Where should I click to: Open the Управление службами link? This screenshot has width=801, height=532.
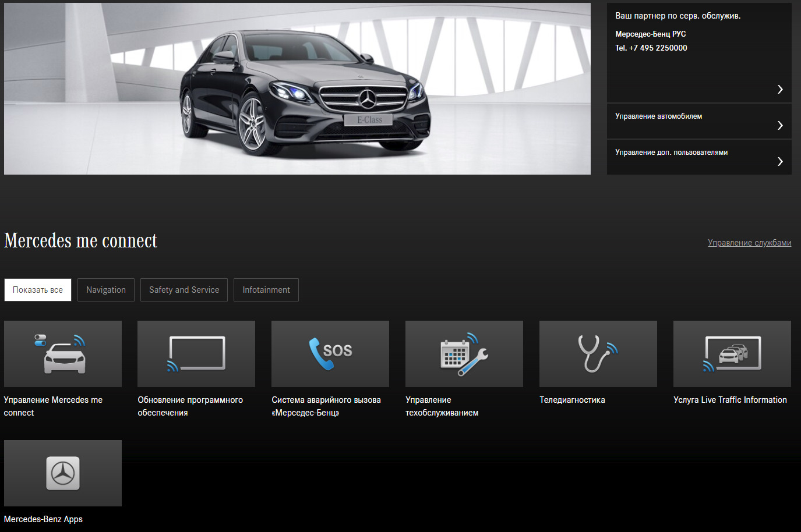tap(749, 243)
